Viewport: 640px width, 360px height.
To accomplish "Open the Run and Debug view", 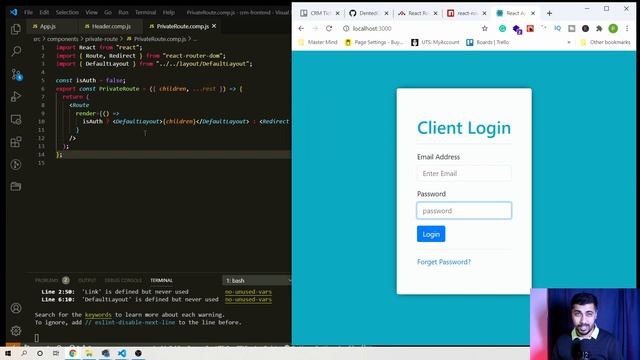I will [16, 97].
